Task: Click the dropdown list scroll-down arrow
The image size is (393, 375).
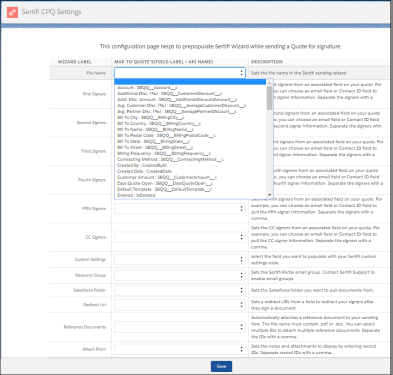Action: tap(269, 195)
